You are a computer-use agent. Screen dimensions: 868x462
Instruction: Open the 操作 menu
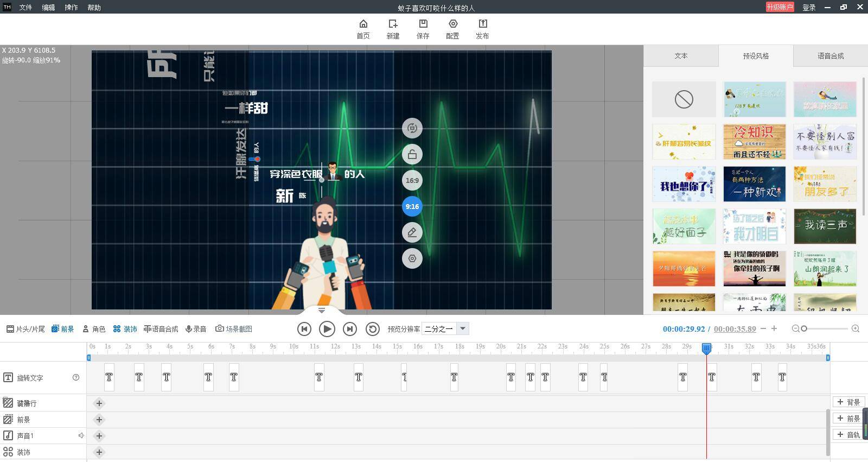[x=71, y=8]
